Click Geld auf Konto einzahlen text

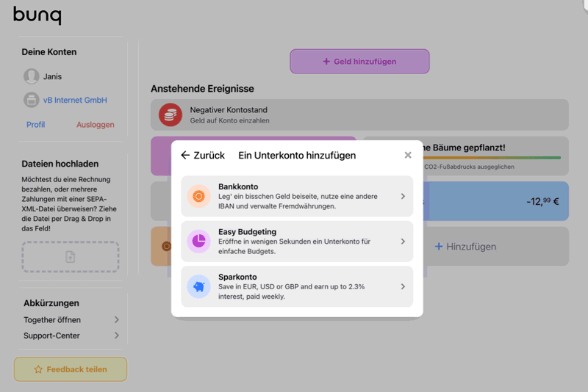click(x=229, y=120)
